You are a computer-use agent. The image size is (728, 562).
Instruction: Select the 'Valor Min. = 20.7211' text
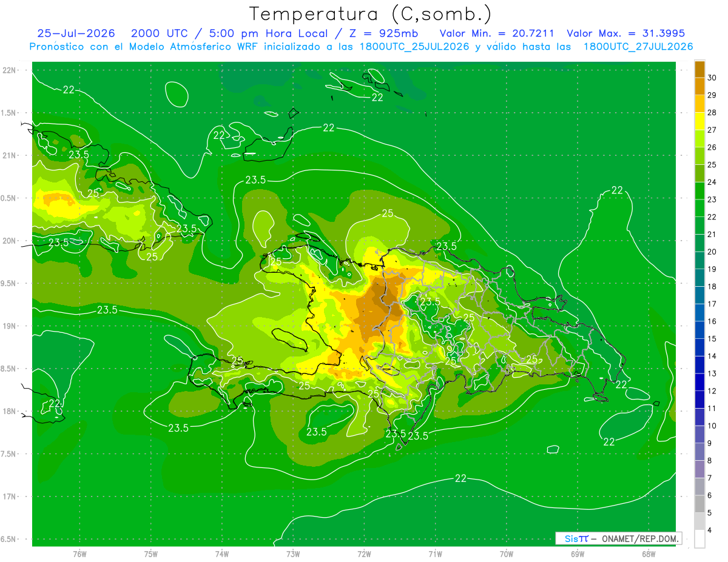tap(497, 33)
